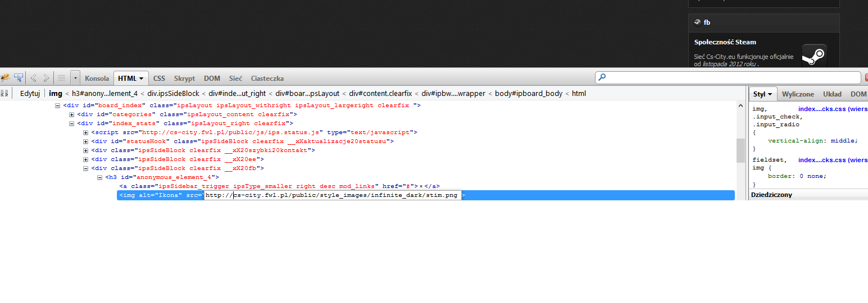Click the HTML panel vertical scrollbar thumb
This screenshot has height=303, width=868.
coord(740,150)
